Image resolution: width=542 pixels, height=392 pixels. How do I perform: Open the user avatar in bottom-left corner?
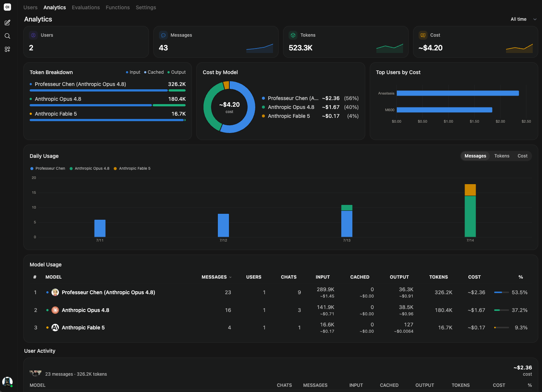tap(7, 382)
